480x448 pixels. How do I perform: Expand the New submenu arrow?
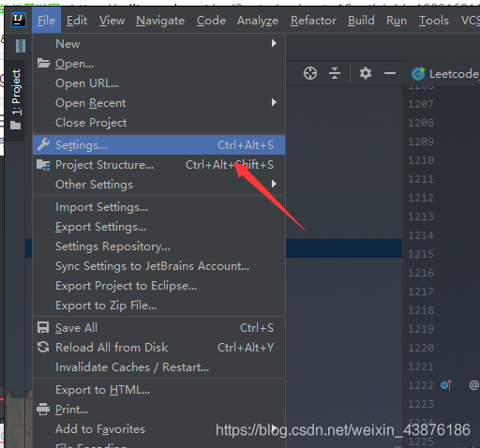(274, 43)
